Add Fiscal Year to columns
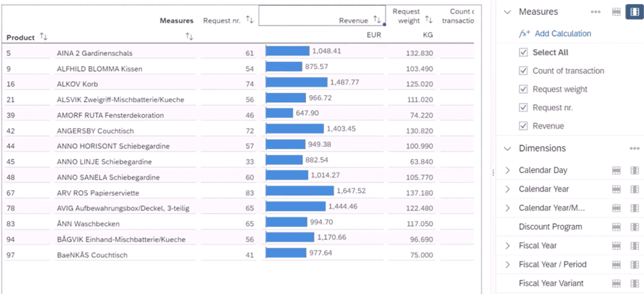 pos(634,246)
